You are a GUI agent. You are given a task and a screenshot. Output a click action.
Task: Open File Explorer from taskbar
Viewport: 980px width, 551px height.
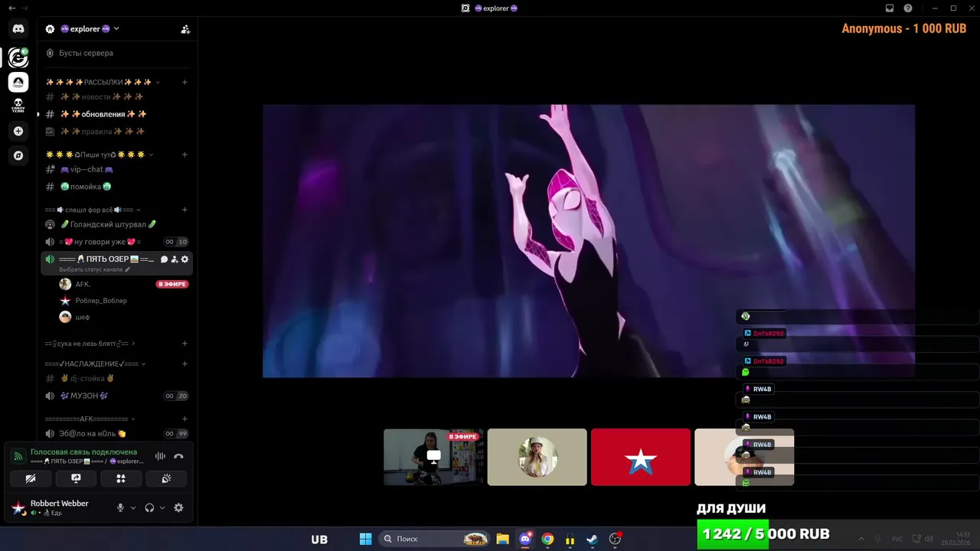(x=502, y=539)
